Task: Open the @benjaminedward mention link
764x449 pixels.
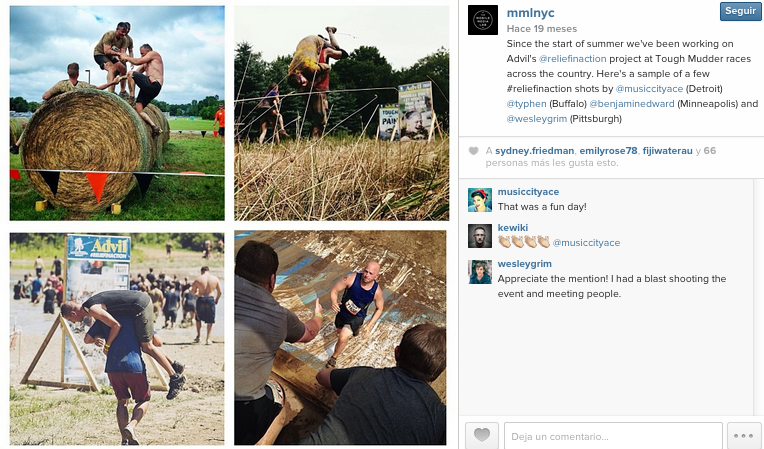Action: [631, 104]
